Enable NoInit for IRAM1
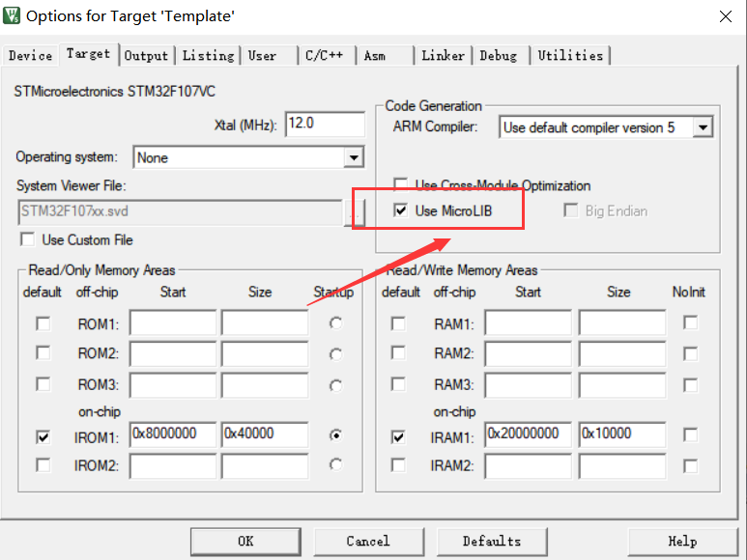 tap(690, 434)
